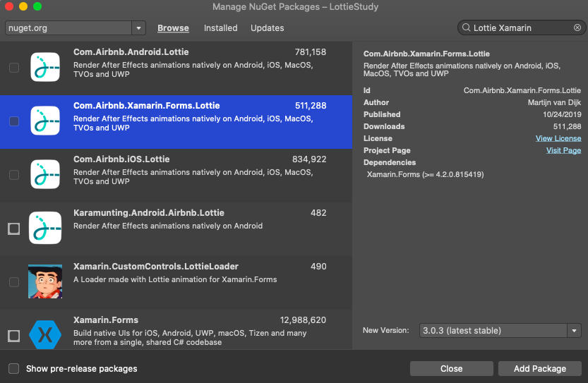Open the View License link
This screenshot has width=588, height=383.
558,138
